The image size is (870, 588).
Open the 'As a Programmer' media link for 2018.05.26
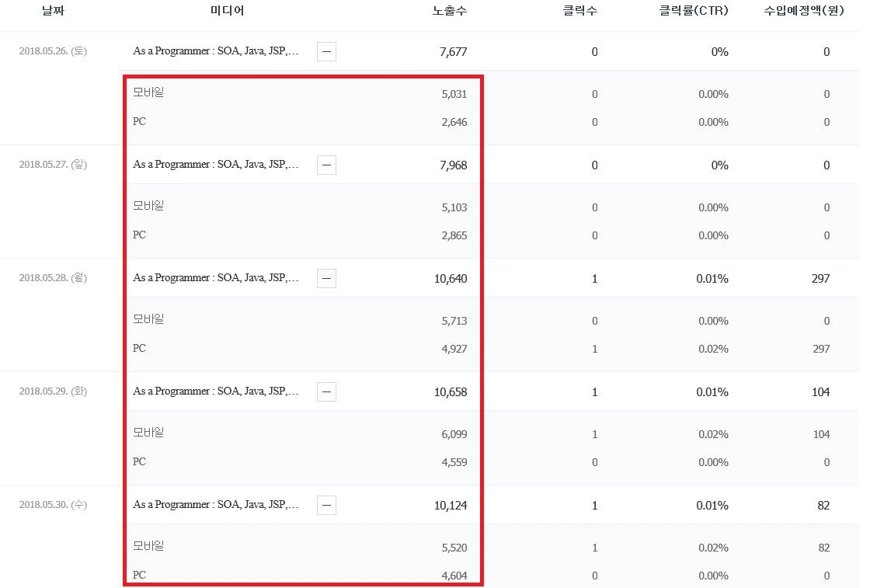coord(217,51)
